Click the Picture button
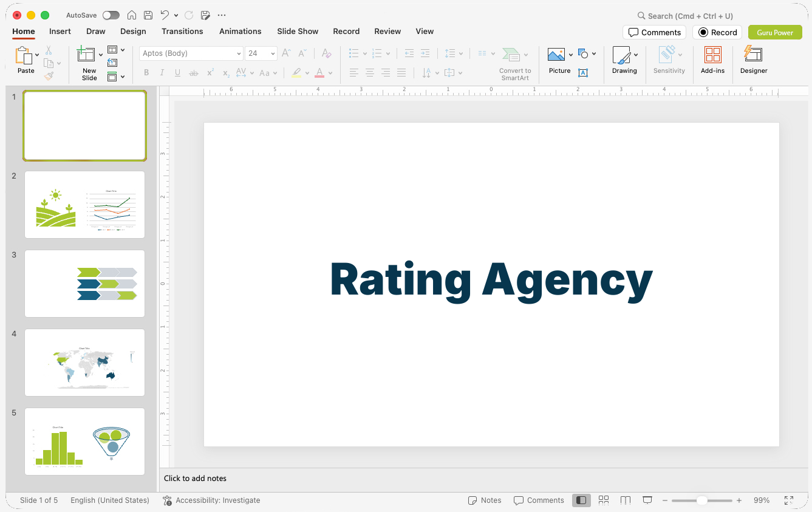The height and width of the screenshot is (512, 812). tap(559, 61)
